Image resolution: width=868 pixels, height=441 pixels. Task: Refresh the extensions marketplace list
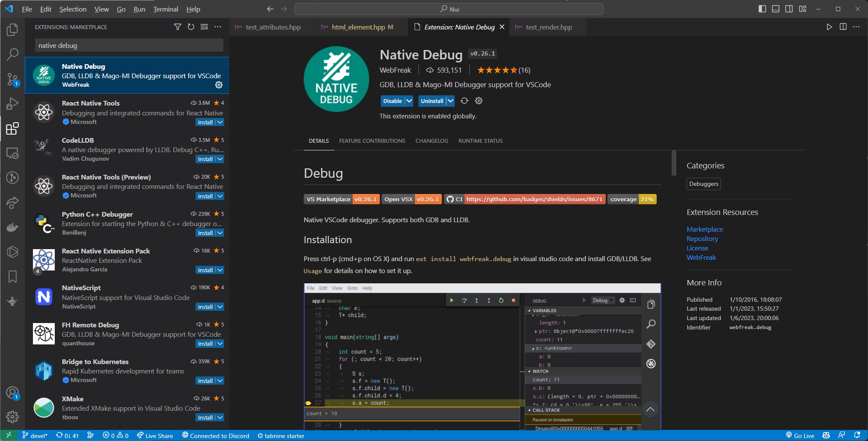pyautogui.click(x=191, y=27)
